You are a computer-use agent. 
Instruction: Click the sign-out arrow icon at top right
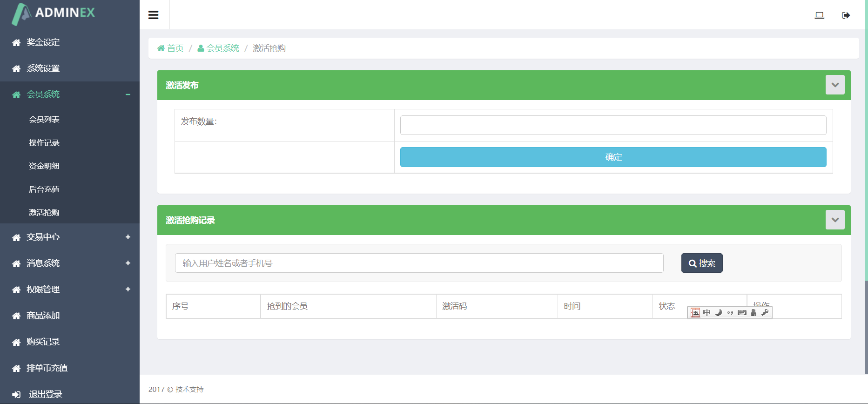(x=846, y=15)
